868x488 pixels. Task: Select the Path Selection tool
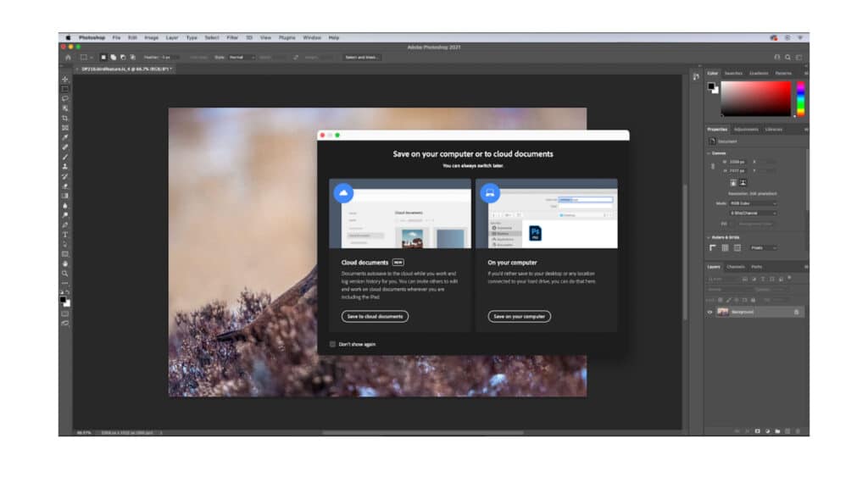click(65, 245)
